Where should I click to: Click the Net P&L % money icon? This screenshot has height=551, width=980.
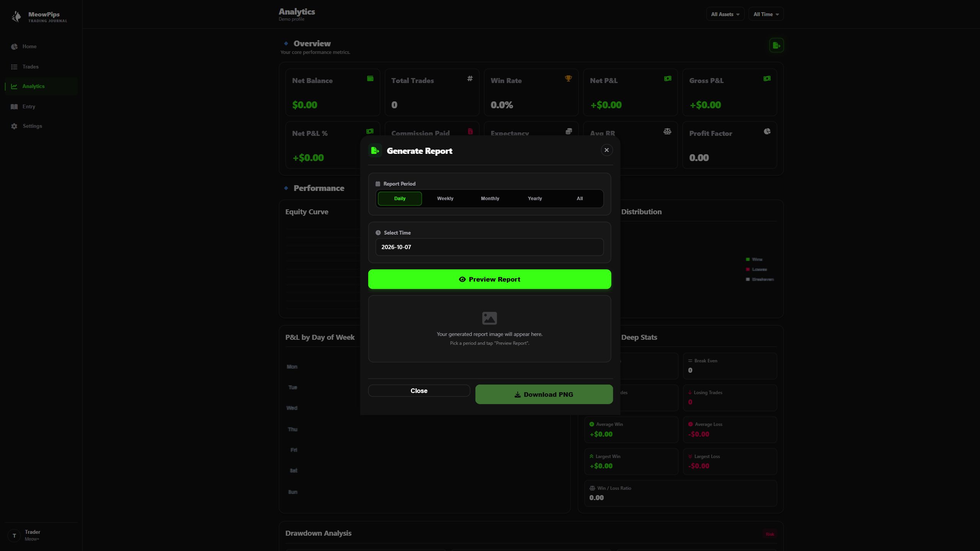[370, 131]
